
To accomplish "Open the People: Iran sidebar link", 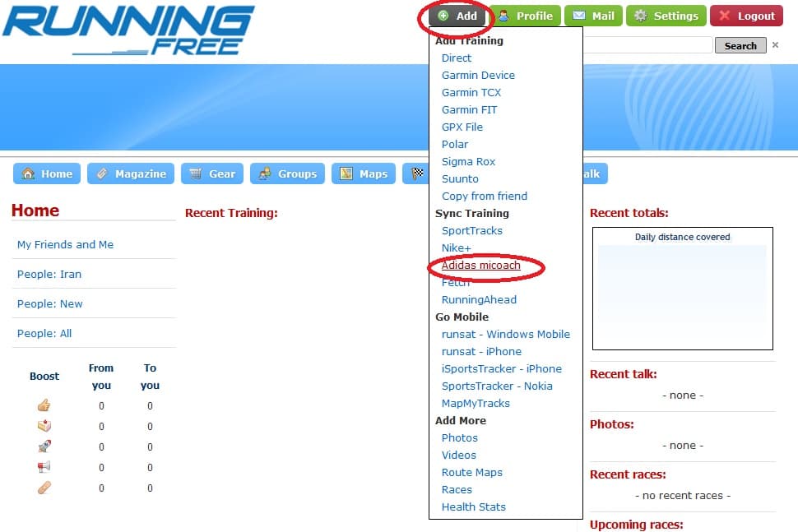I will pos(49,274).
